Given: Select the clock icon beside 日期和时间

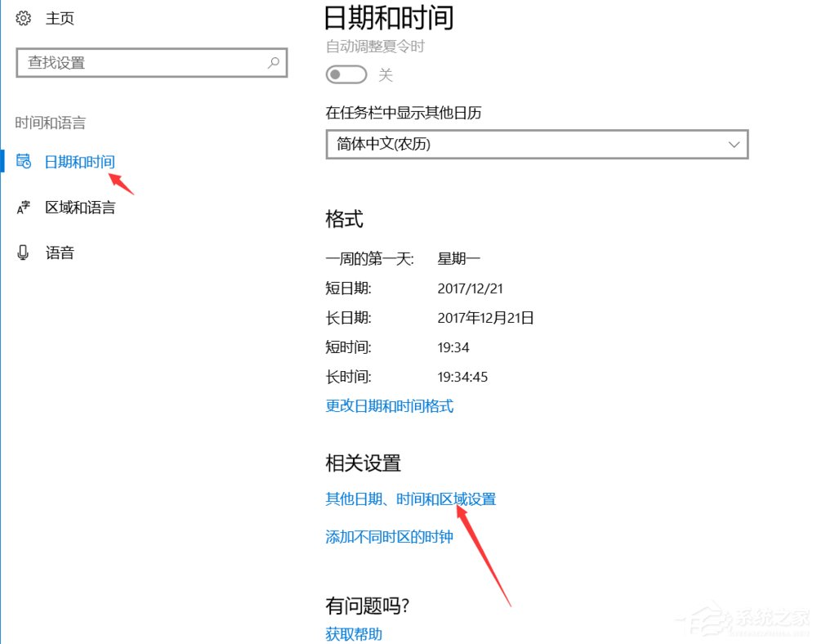Looking at the screenshot, I should coord(23,161).
